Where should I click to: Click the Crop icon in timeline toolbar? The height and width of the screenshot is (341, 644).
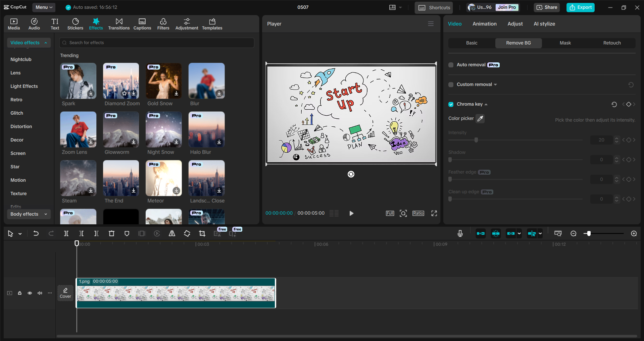tap(202, 233)
